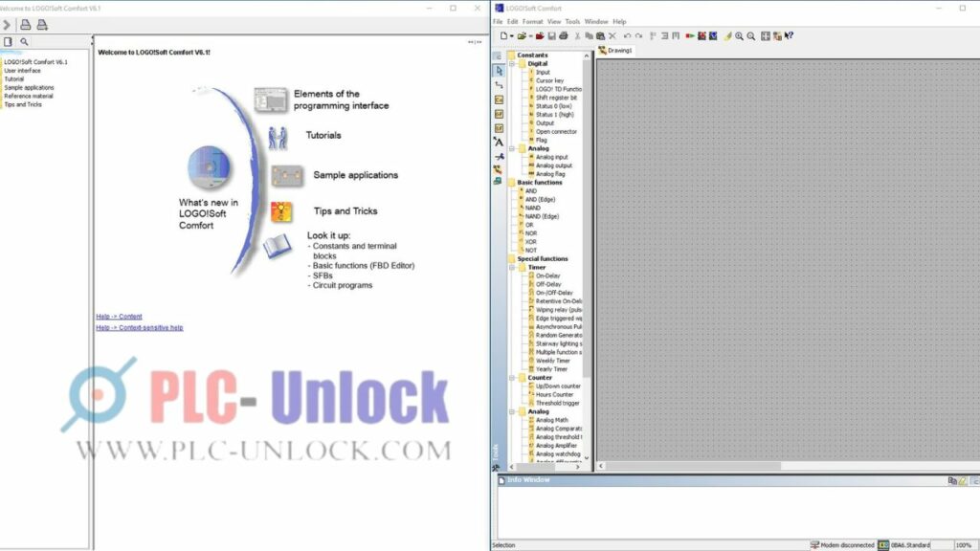Click the Zoom in magnifier icon

pos(740,36)
